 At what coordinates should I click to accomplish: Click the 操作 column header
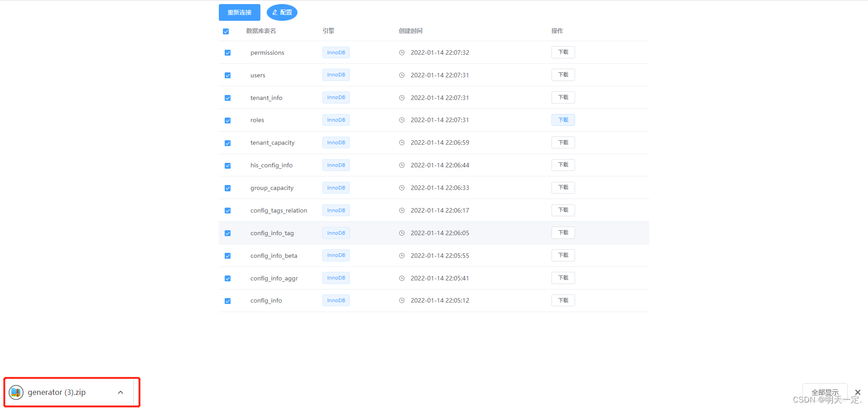coord(557,31)
